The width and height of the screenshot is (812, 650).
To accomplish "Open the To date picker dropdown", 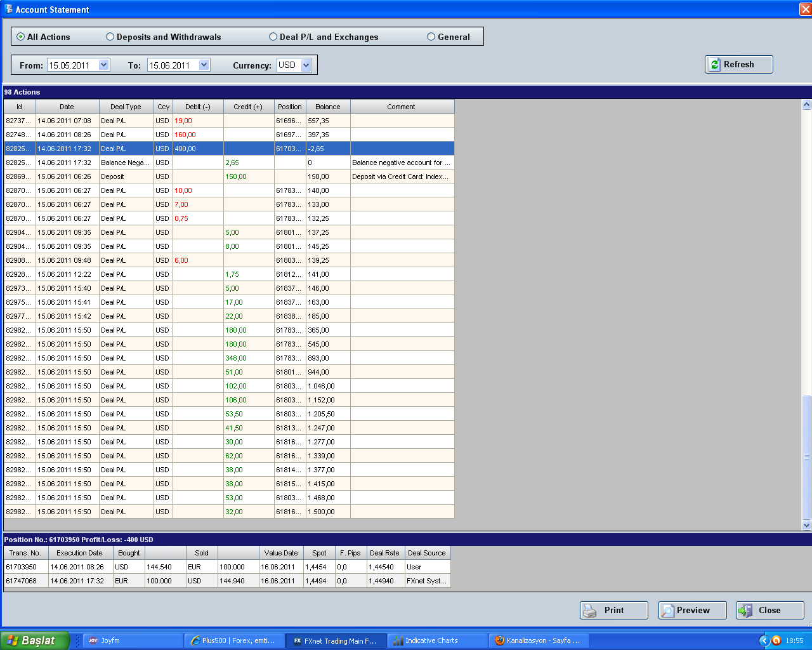I will pos(204,65).
